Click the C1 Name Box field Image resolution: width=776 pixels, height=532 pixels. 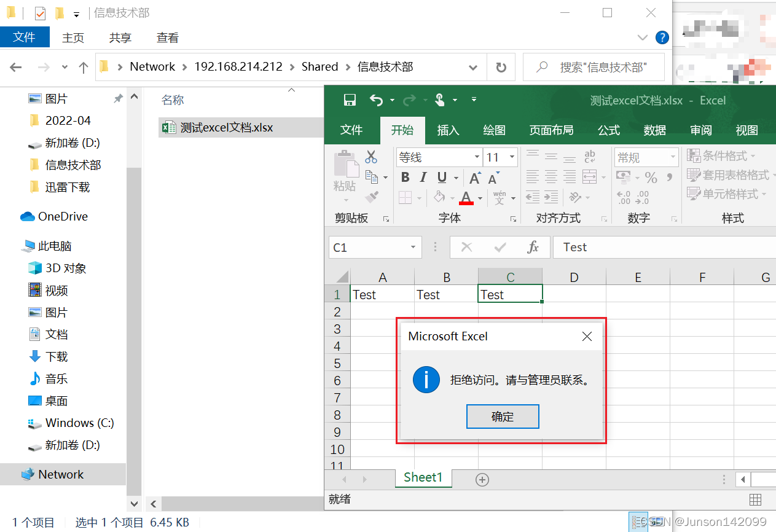pyautogui.click(x=375, y=248)
